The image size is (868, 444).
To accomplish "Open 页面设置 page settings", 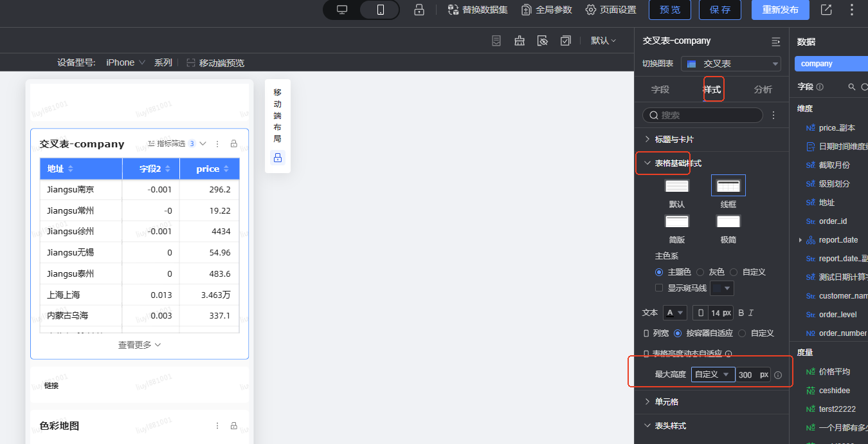I will click(611, 10).
